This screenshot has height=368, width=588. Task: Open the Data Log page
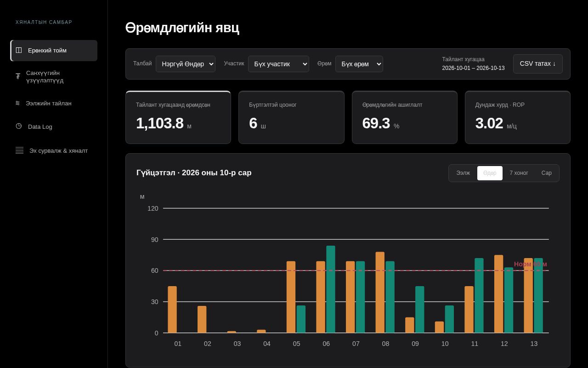click(x=54, y=126)
